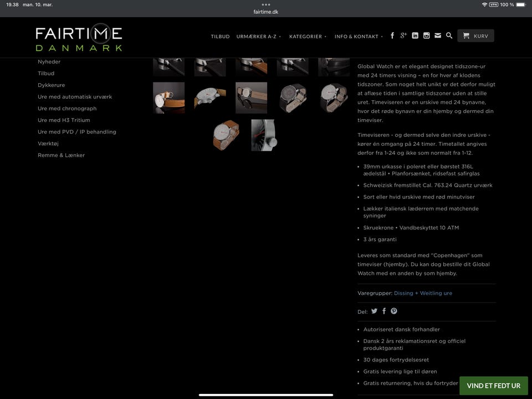Open the Facebook page icon in header
The image size is (532, 399).
[392, 35]
